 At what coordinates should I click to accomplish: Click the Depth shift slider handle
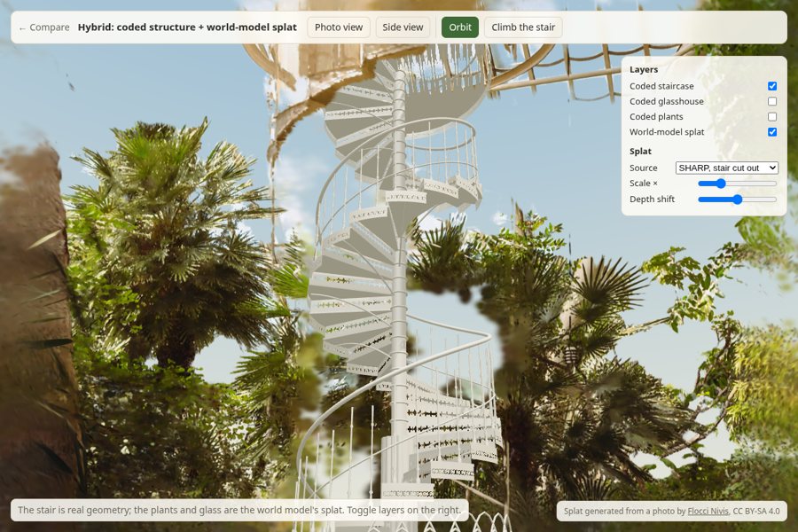[737, 199]
